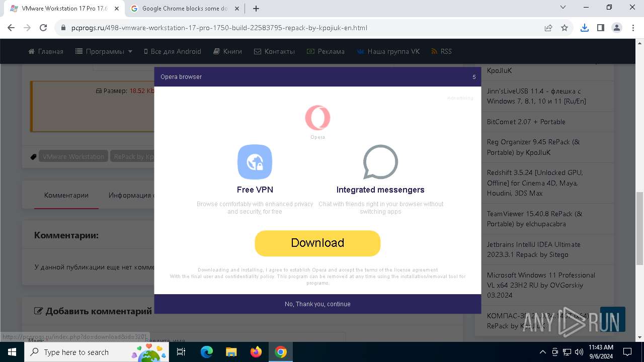This screenshot has height=362, width=644.
Task: Click the Chrome taskbar icon
Action: pos(281,352)
